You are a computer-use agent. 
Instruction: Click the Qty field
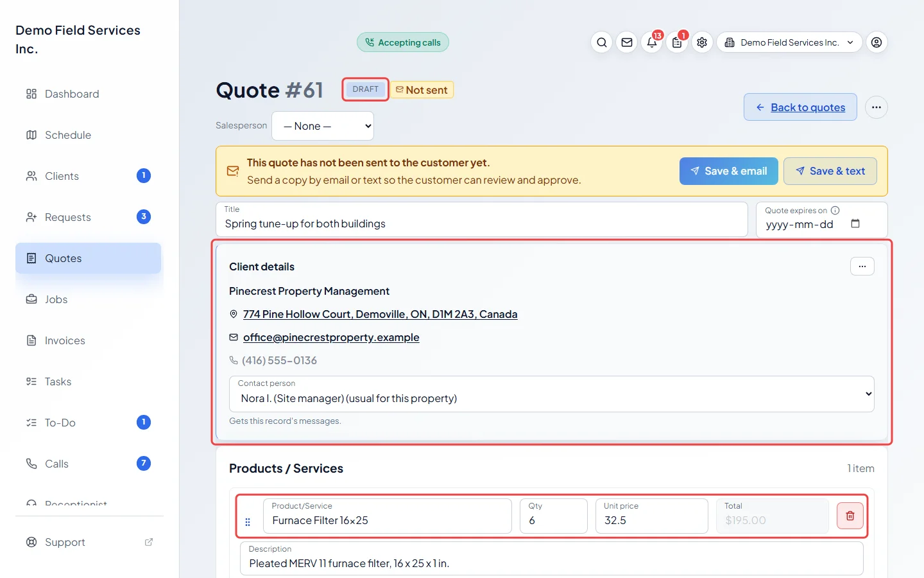point(554,516)
